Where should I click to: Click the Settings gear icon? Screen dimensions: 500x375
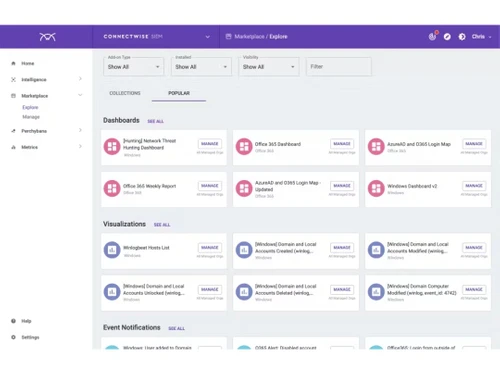click(13, 337)
